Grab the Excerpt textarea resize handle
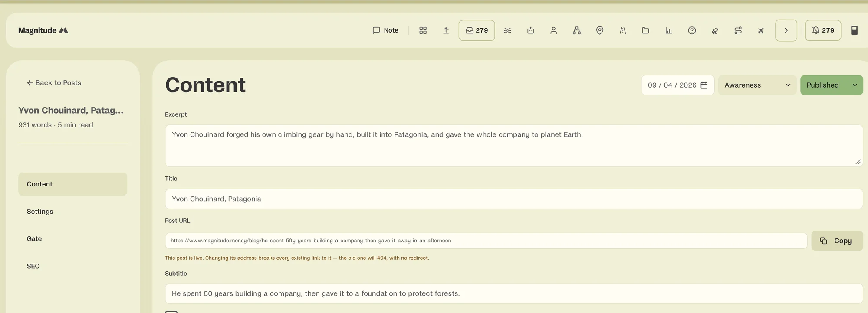The height and width of the screenshot is (313, 868). coord(858,162)
